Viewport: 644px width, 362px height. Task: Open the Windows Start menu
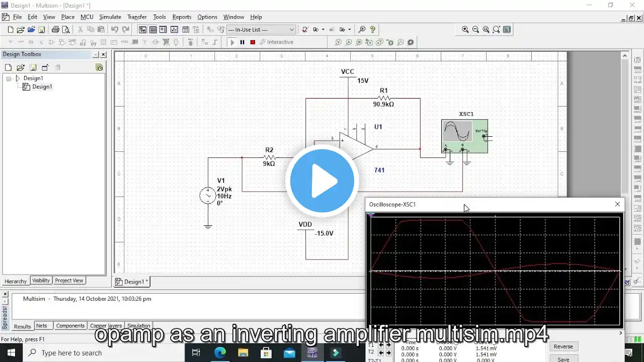(x=11, y=352)
